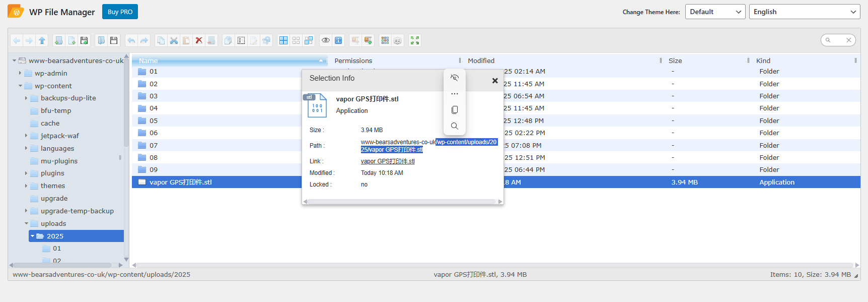This screenshot has height=302, width=868.
Task: Click the Cut scissors icon in toolbar
Action: click(x=174, y=40)
